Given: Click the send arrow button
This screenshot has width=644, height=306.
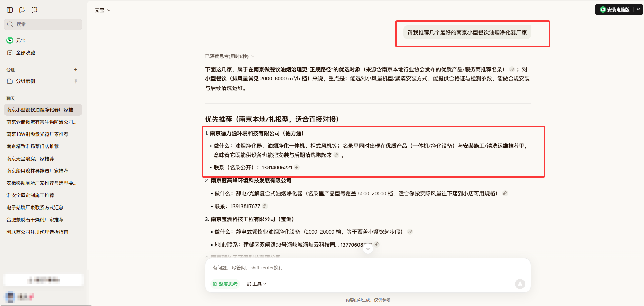Looking at the screenshot, I should pyautogui.click(x=520, y=284).
